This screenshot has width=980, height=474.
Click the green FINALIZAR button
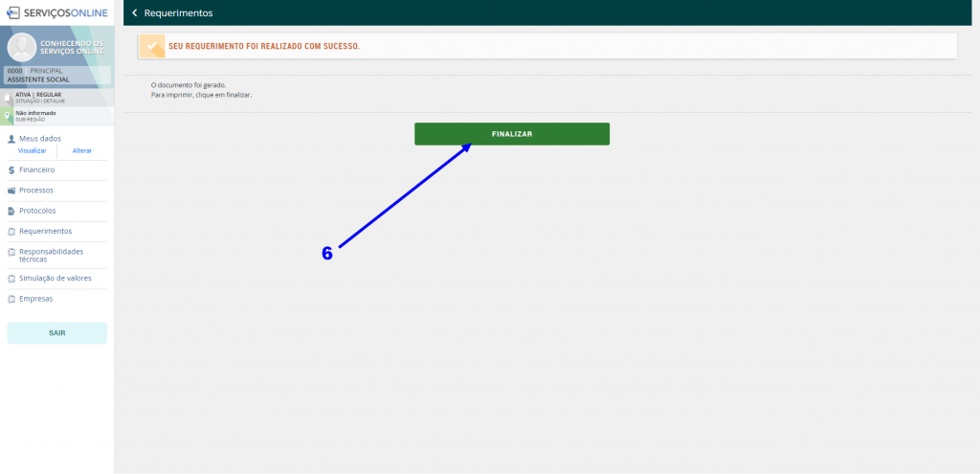tap(511, 134)
